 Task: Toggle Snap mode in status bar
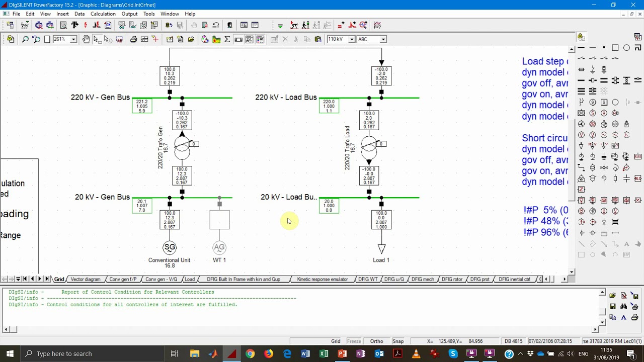coord(398,341)
